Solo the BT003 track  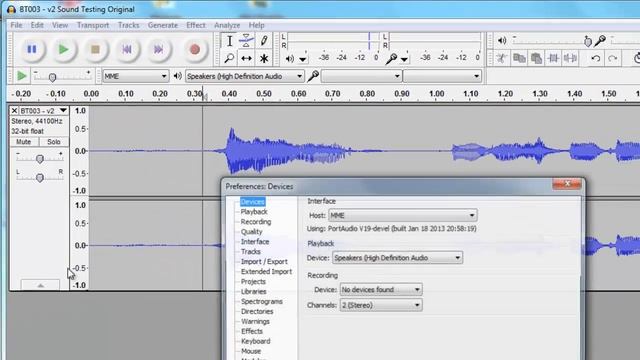click(54, 142)
